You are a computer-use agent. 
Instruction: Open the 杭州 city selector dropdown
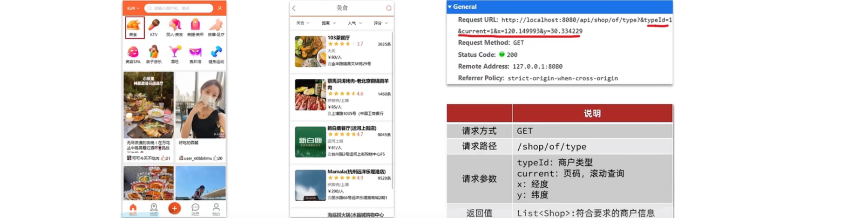coord(134,8)
